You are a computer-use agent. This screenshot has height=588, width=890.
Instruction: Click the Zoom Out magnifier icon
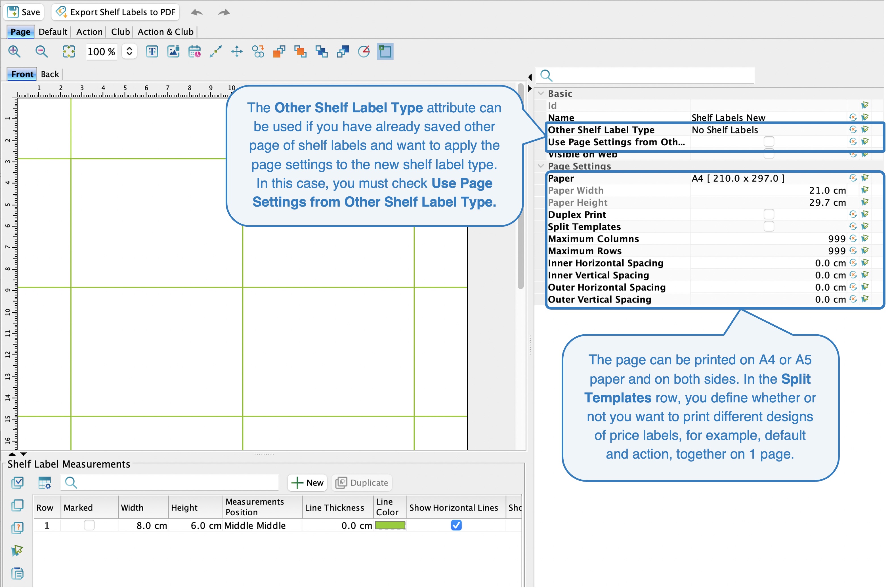click(41, 51)
